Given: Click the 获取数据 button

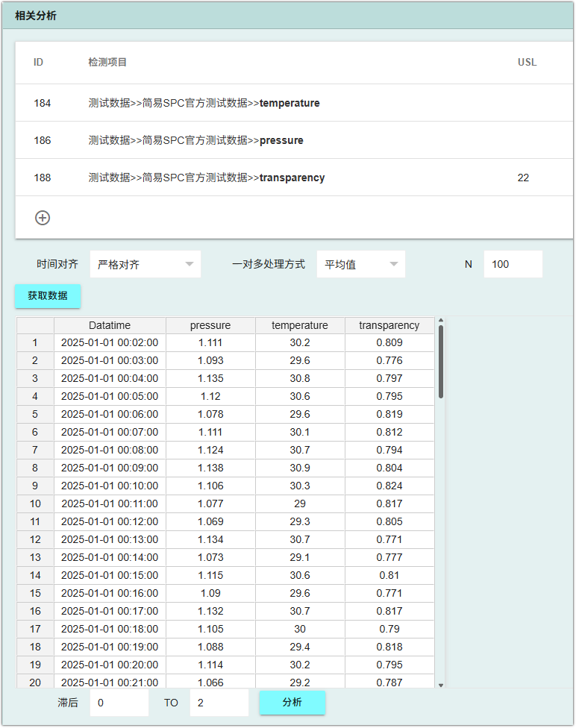Looking at the screenshot, I should [x=48, y=295].
